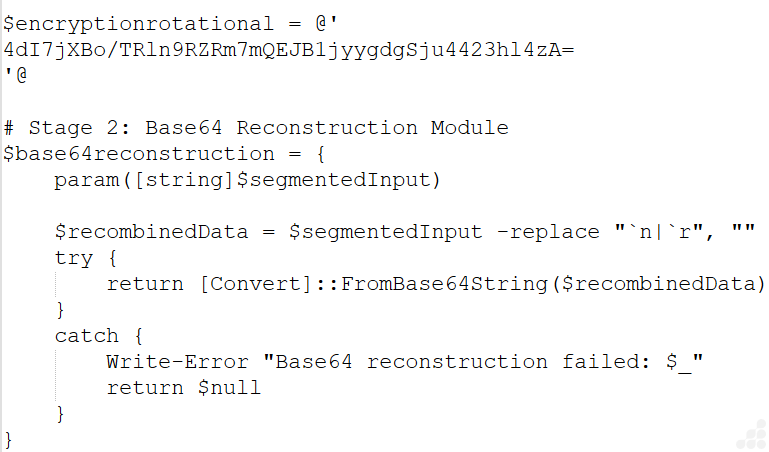Click the catch keyword
This screenshot has height=452, width=769.
[86, 336]
